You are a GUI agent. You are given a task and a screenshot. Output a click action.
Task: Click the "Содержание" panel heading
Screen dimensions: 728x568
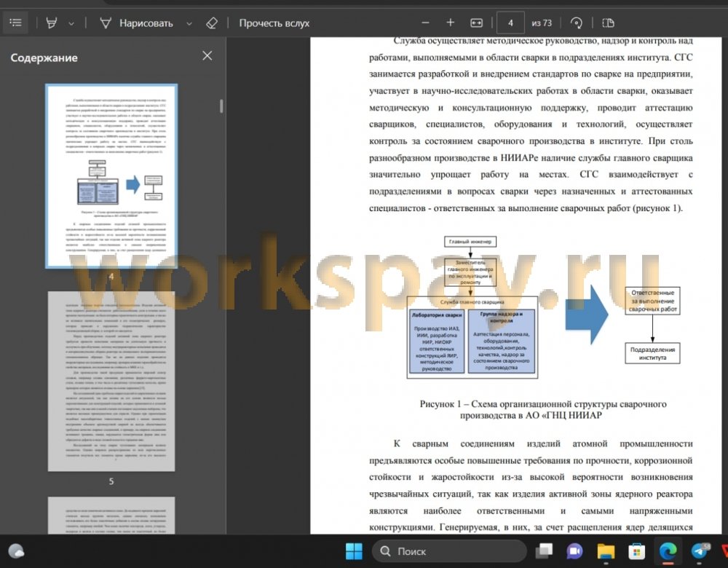(44, 58)
